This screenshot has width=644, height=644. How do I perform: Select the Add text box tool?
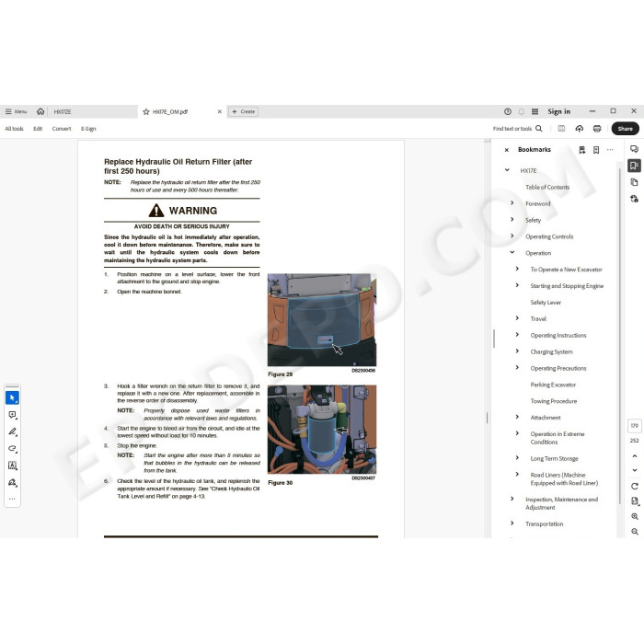coord(12,466)
